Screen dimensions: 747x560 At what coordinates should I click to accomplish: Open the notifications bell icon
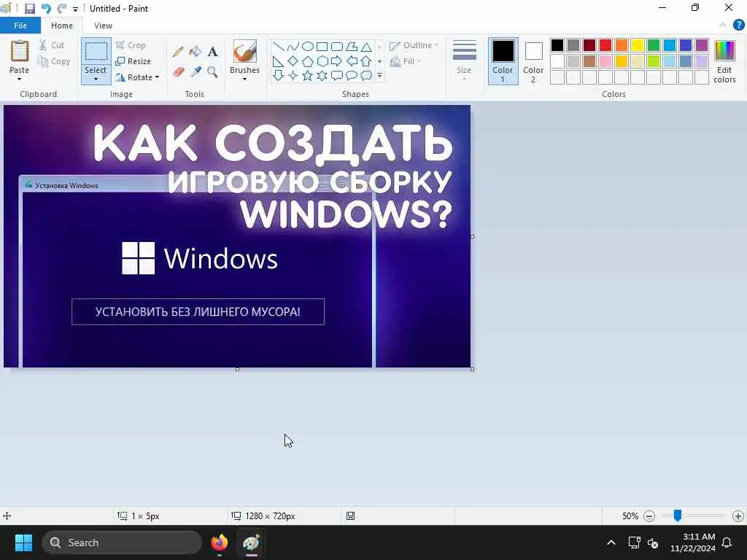[x=727, y=542]
